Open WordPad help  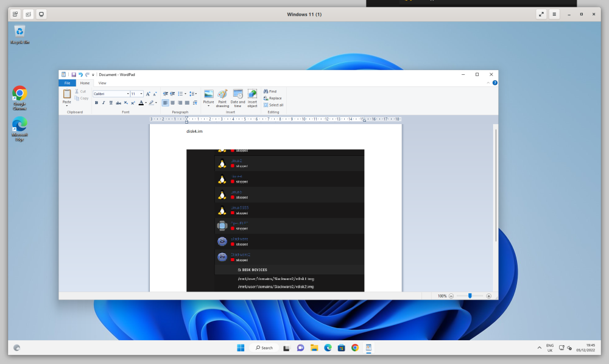495,83
